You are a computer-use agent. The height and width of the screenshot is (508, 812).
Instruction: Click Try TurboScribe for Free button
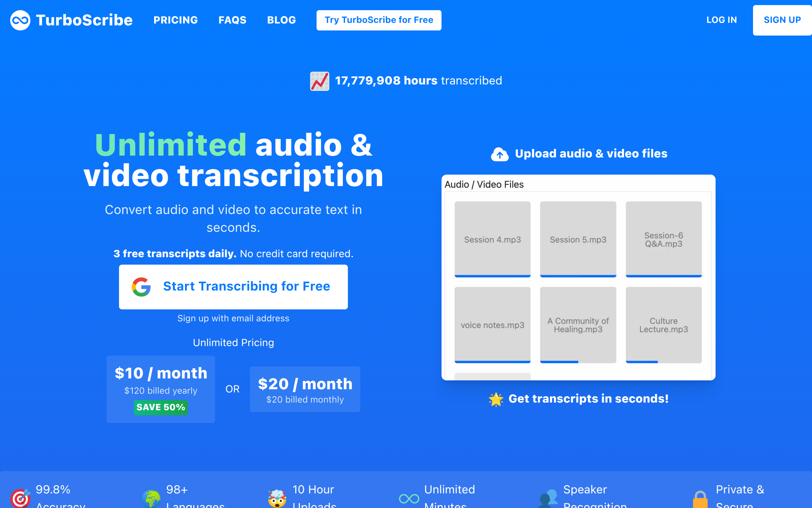pyautogui.click(x=379, y=20)
